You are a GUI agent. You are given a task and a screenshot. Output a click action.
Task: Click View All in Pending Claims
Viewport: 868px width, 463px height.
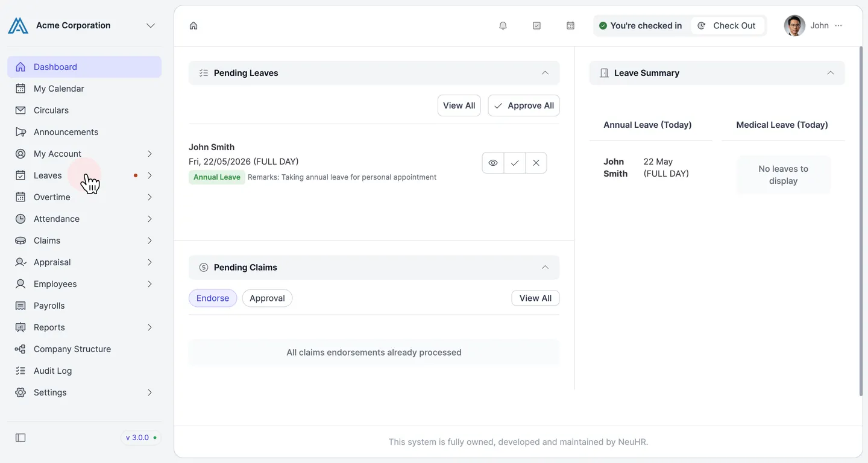[x=535, y=298]
